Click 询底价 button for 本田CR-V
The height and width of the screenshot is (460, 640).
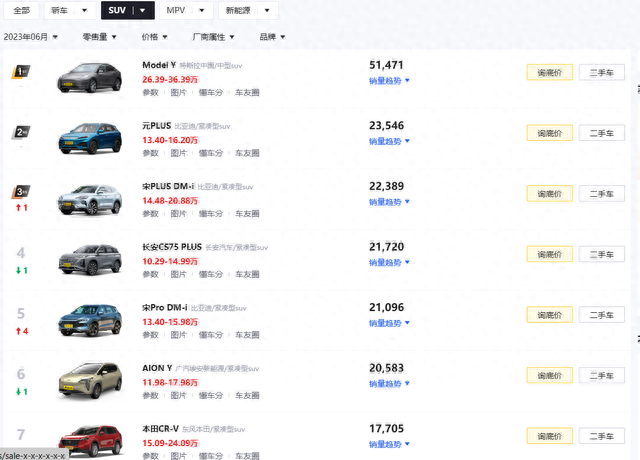tap(549, 436)
